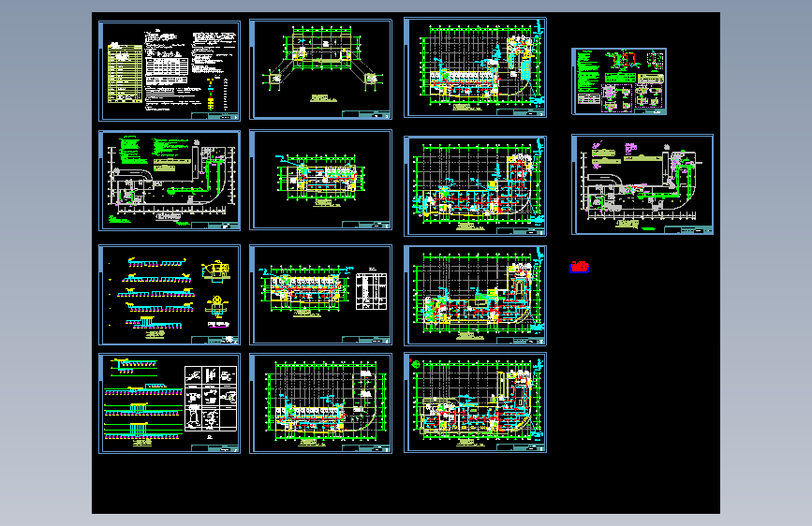
Task: Select the top-row floor plan with the white room strip
Action: tap(475, 67)
